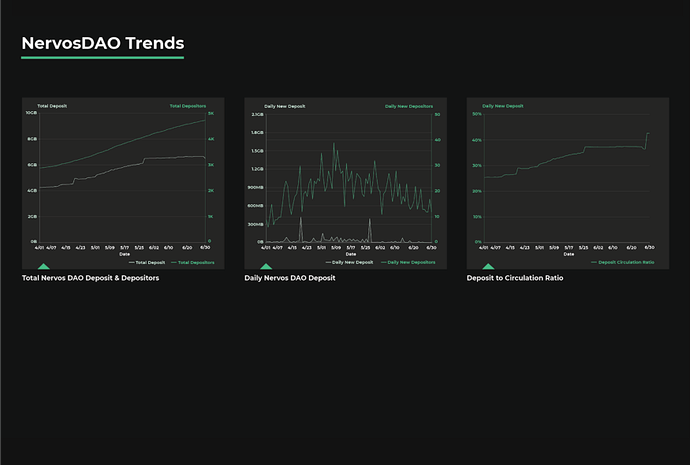The image size is (690, 465).
Task: Toggle Deposit Circulation Ratio legend entry
Action: click(627, 262)
